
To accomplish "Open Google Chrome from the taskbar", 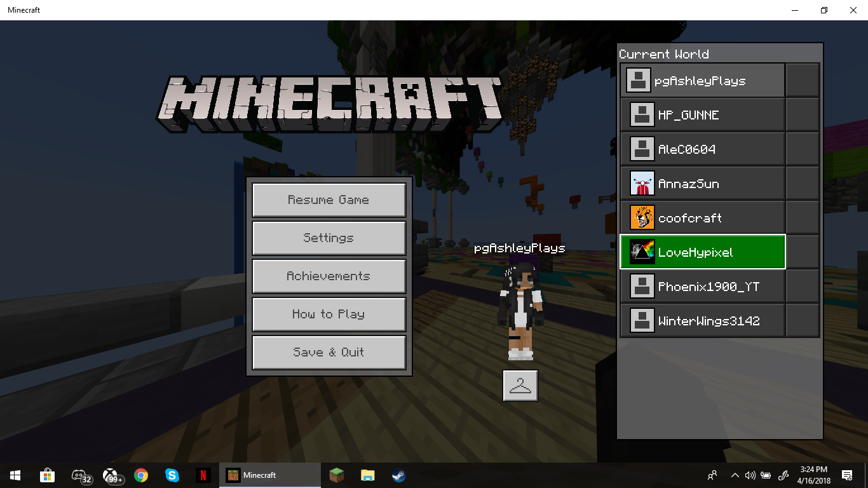I will 141,475.
